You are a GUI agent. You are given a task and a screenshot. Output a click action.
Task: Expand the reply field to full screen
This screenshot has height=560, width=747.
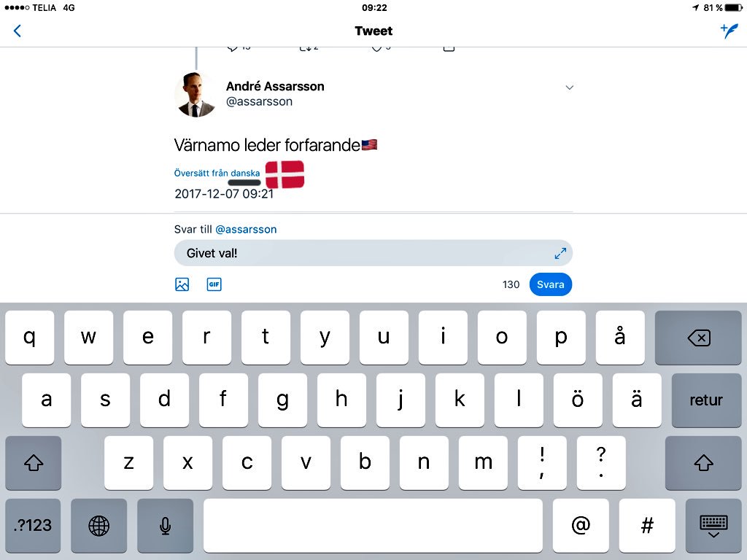[x=560, y=253]
